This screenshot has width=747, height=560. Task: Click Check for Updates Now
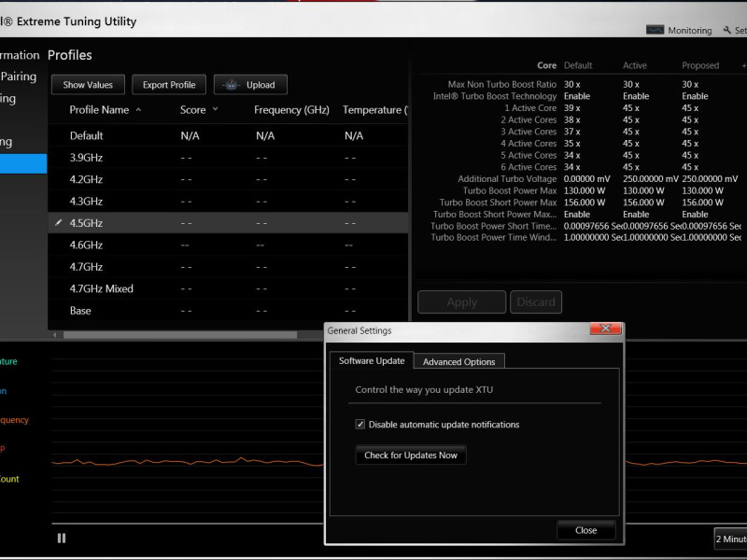click(x=411, y=455)
